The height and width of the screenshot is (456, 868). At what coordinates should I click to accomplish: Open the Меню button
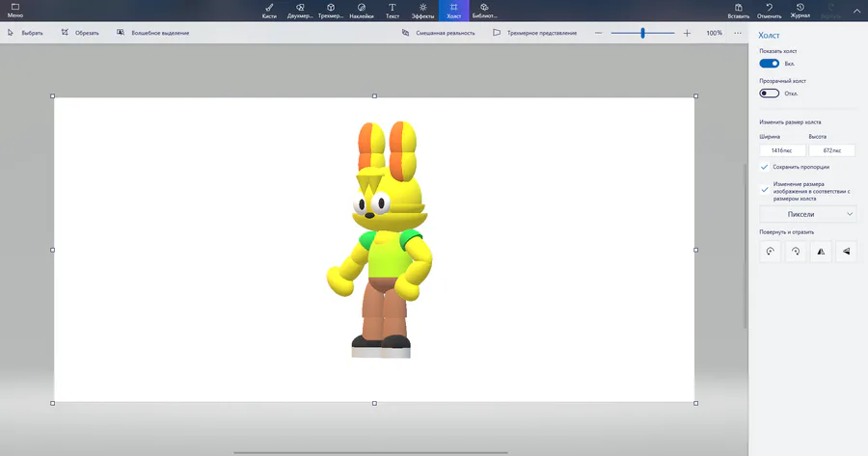[x=14, y=11]
